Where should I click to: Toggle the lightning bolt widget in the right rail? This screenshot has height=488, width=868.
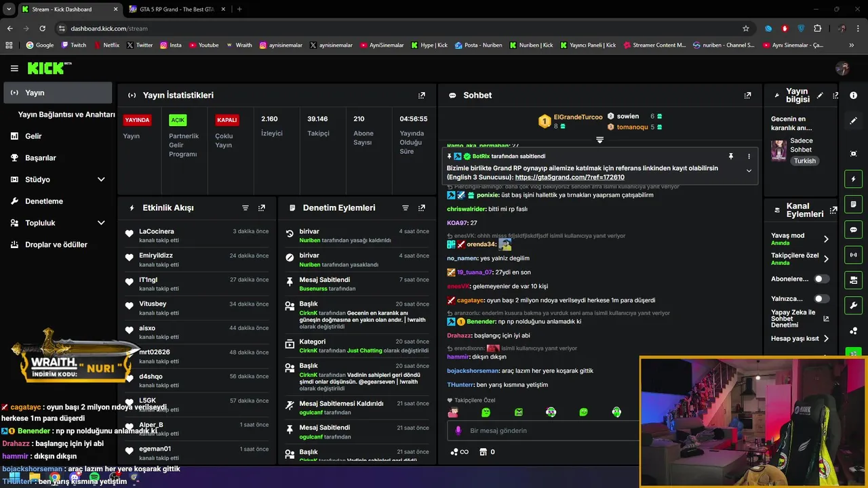coord(853,179)
